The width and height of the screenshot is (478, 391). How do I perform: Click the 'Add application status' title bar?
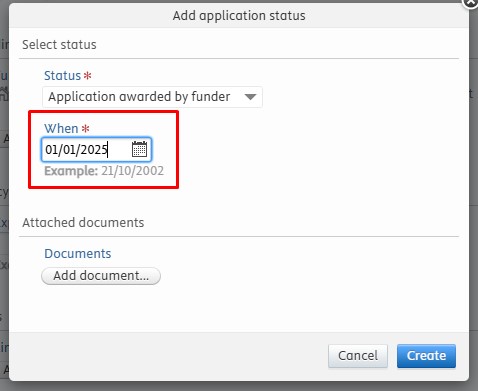[x=239, y=16]
